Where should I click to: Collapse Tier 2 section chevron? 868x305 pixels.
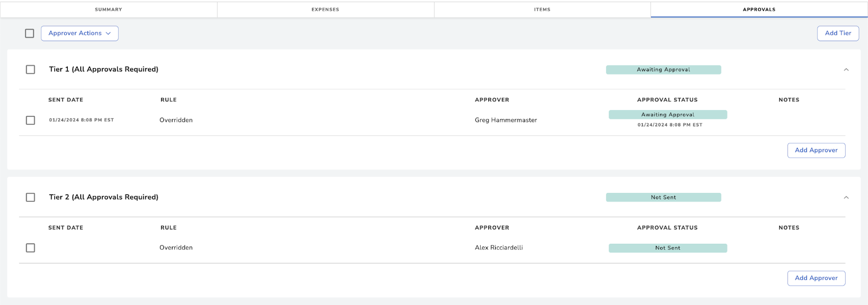pyautogui.click(x=846, y=197)
